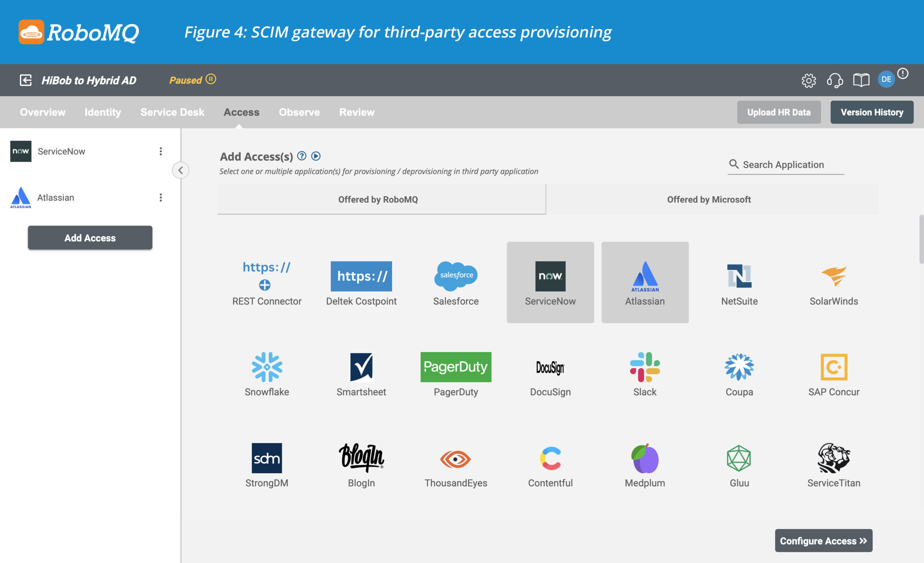Select the Slack application icon
The height and width of the screenshot is (563, 924).
coord(645,367)
